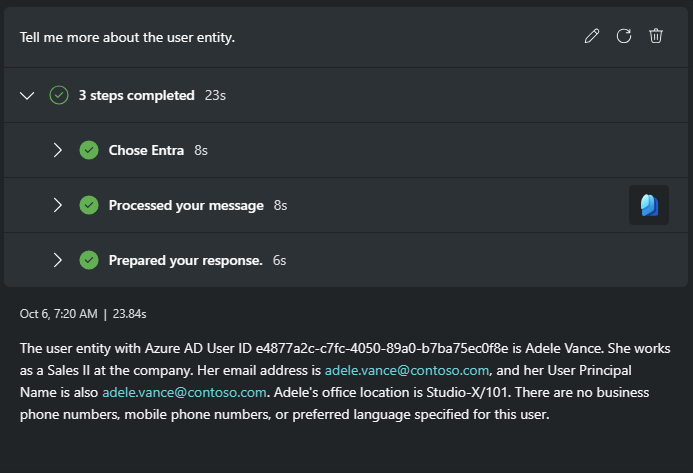Click the Prepared your response label
This screenshot has width=693, height=473.
[185, 260]
